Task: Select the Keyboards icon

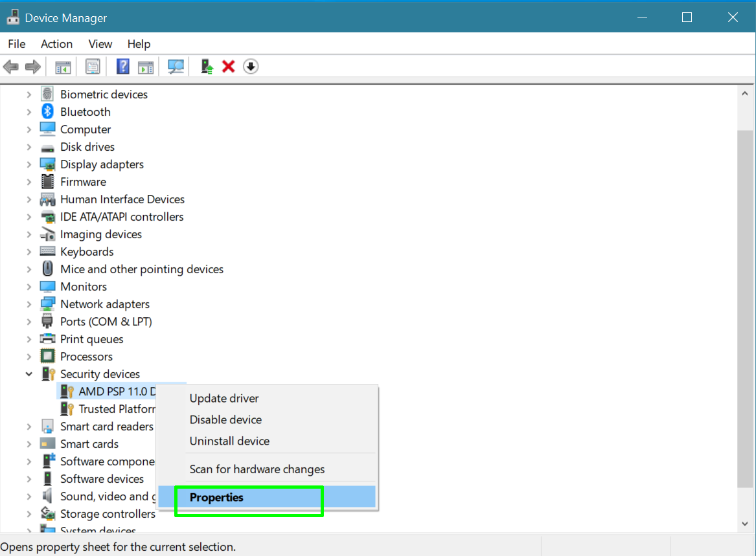Action: click(47, 251)
